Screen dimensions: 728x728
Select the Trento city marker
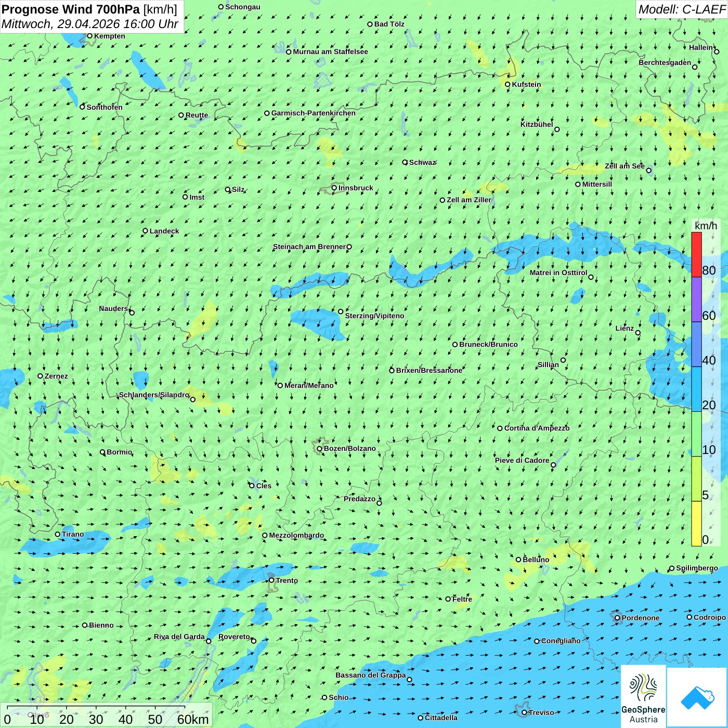[x=271, y=580]
